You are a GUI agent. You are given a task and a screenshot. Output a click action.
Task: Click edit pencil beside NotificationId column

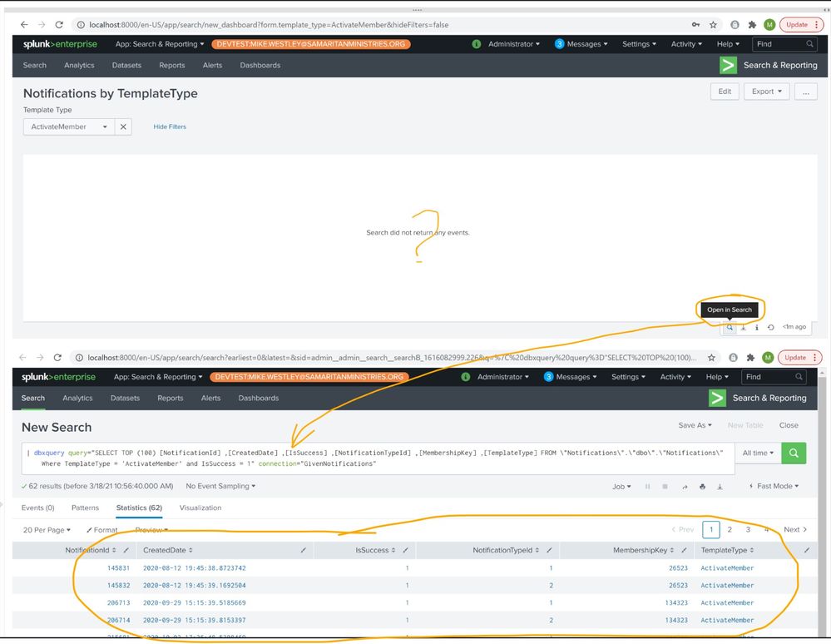[126, 550]
